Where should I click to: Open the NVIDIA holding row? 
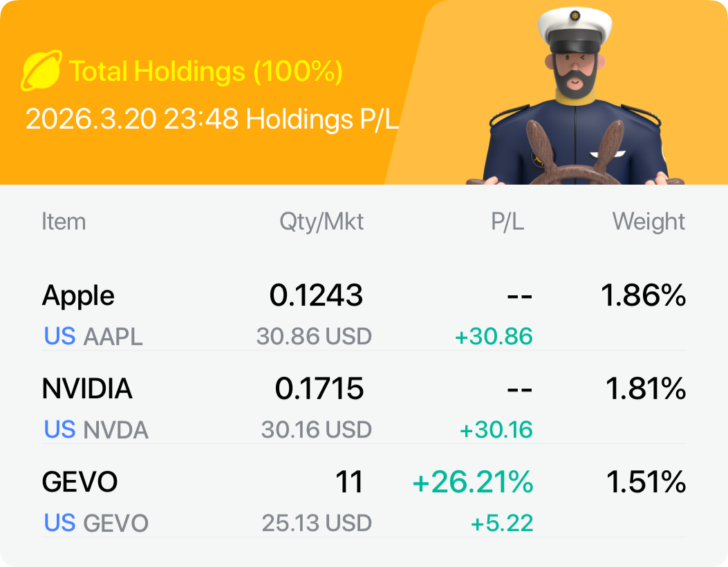(x=87, y=389)
